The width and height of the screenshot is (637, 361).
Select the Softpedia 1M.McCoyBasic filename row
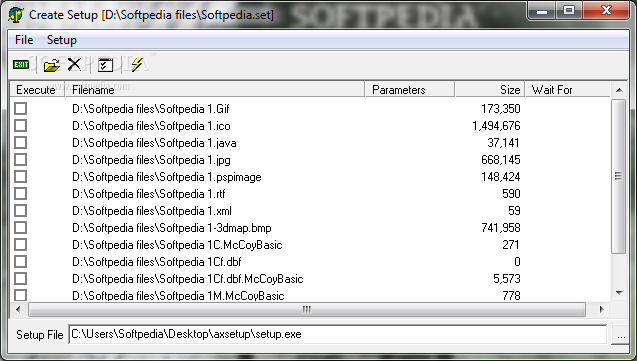(178, 295)
